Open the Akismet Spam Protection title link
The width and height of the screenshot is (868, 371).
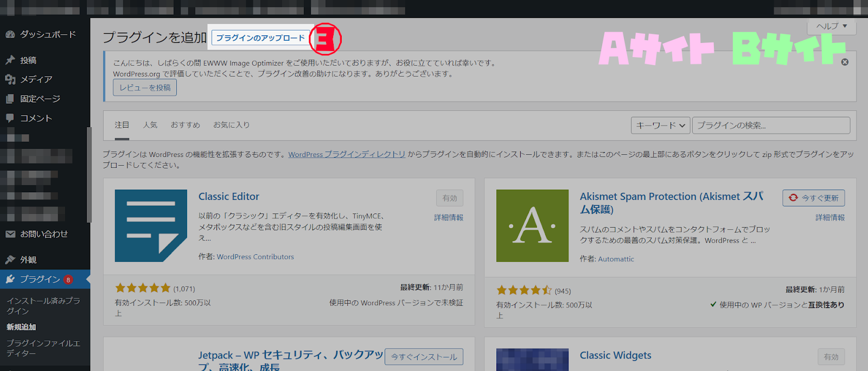click(672, 203)
